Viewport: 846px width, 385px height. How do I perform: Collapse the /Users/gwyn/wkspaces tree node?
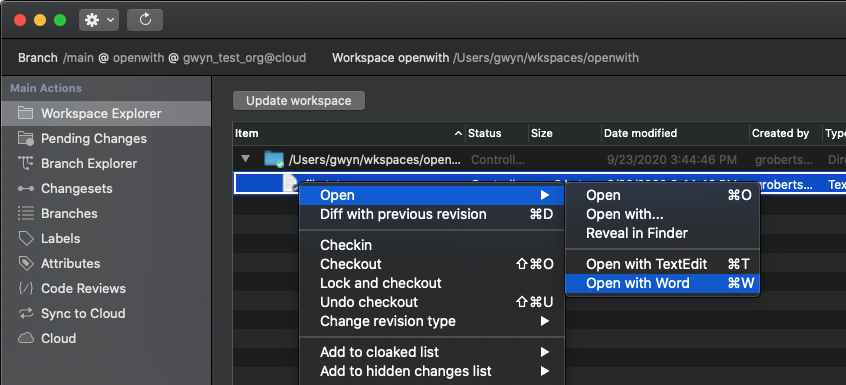point(246,159)
